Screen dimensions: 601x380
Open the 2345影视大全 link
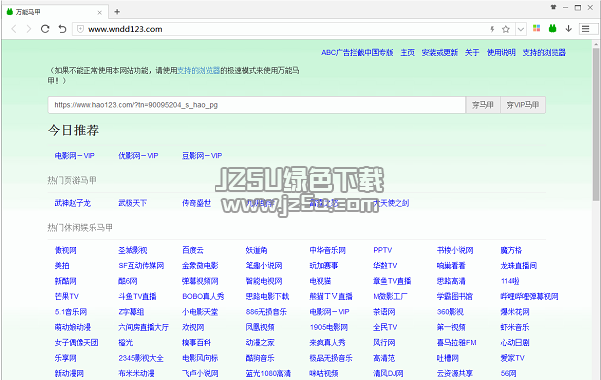(141, 358)
